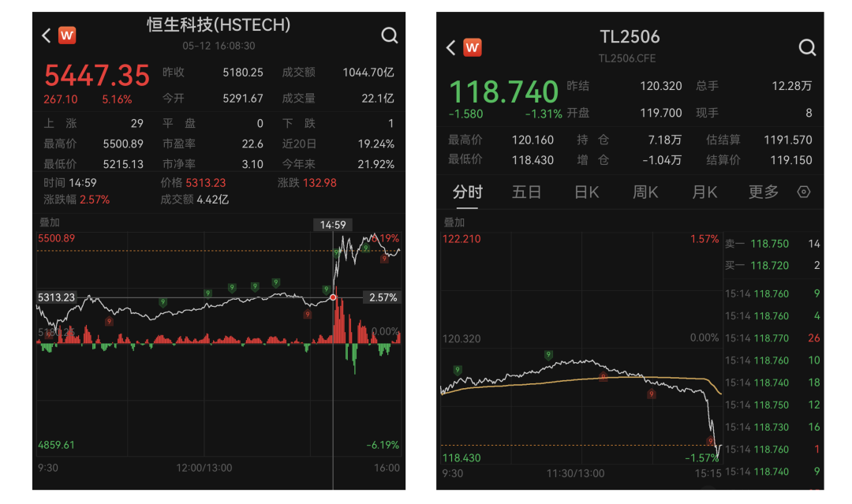The width and height of the screenshot is (852, 504).
Task: Click 总手 value 12.28万
Action: click(792, 86)
